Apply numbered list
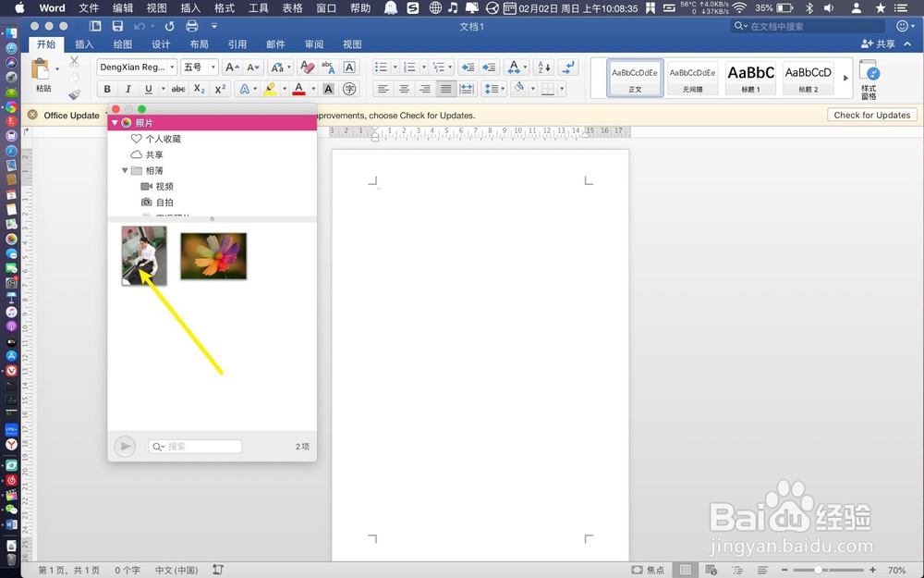 [x=409, y=68]
